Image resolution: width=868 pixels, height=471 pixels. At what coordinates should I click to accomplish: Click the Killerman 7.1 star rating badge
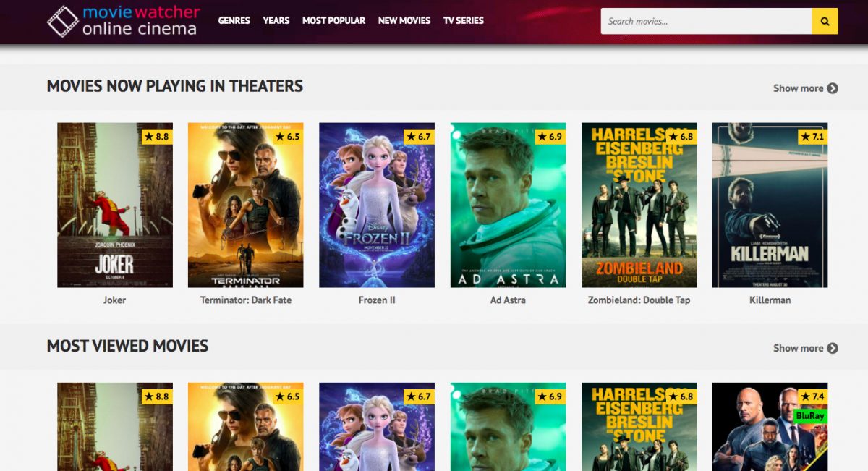[x=812, y=137]
